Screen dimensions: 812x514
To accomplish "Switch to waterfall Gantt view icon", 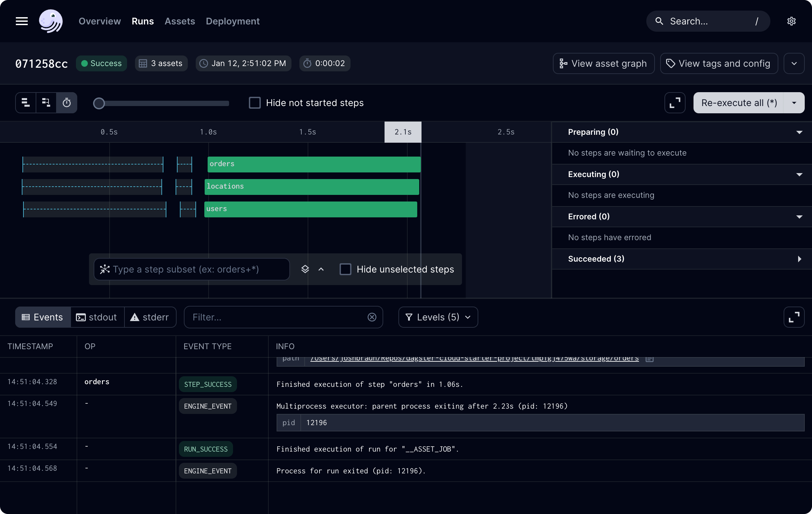I will (46, 103).
